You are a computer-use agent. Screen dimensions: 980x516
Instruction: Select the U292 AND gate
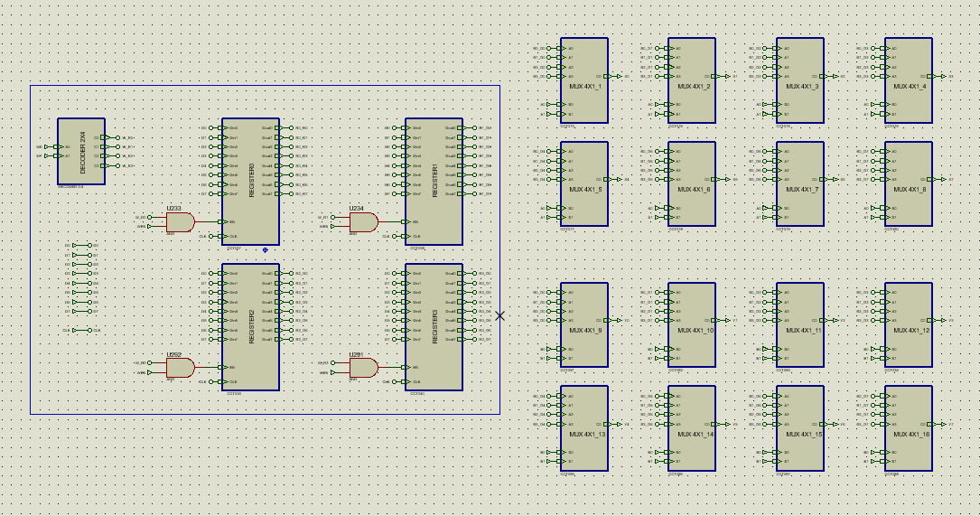pyautogui.click(x=180, y=367)
